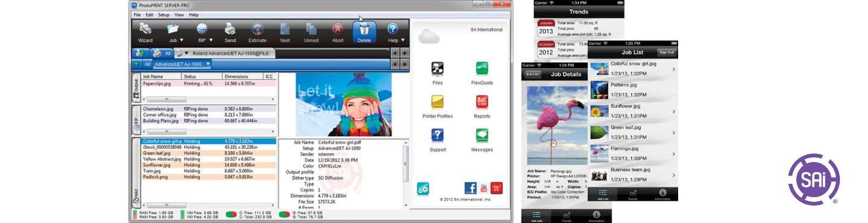Select the Chameleon.jpg job row

pos(209,108)
